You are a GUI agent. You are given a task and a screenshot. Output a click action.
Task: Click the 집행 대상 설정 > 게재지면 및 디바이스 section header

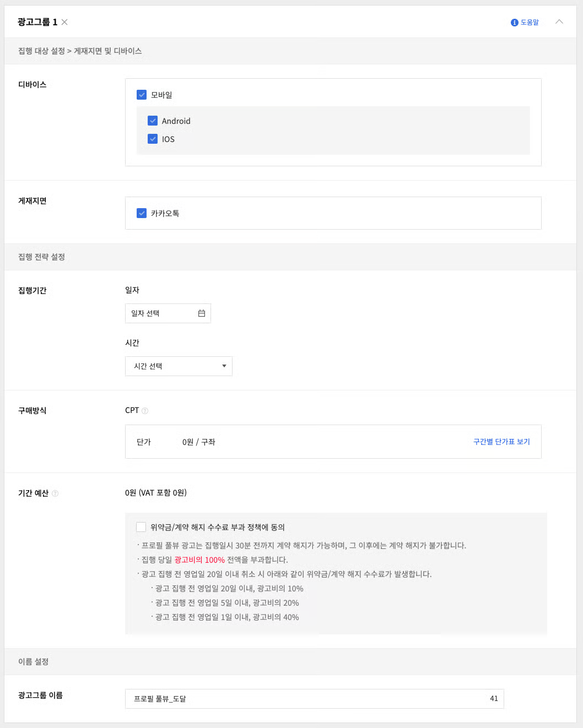(x=80, y=51)
